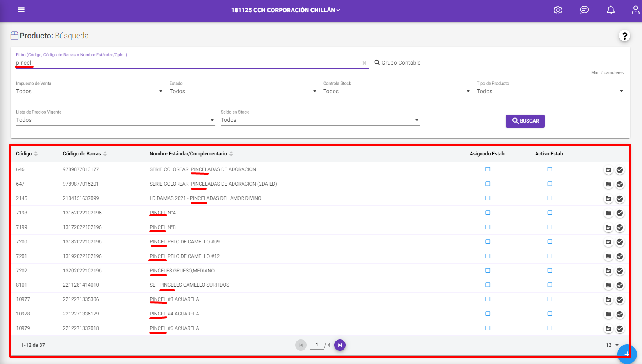Go to the next results page

coord(340,345)
